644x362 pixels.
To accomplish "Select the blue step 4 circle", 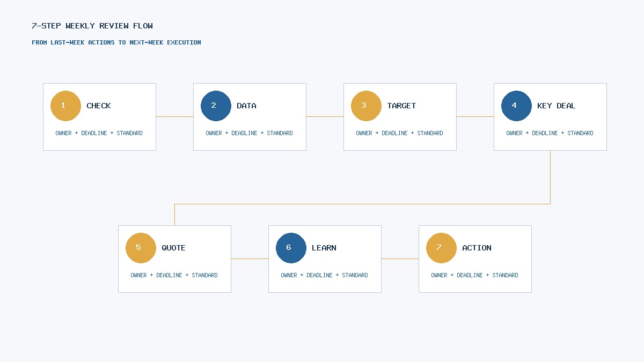I will point(516,106).
